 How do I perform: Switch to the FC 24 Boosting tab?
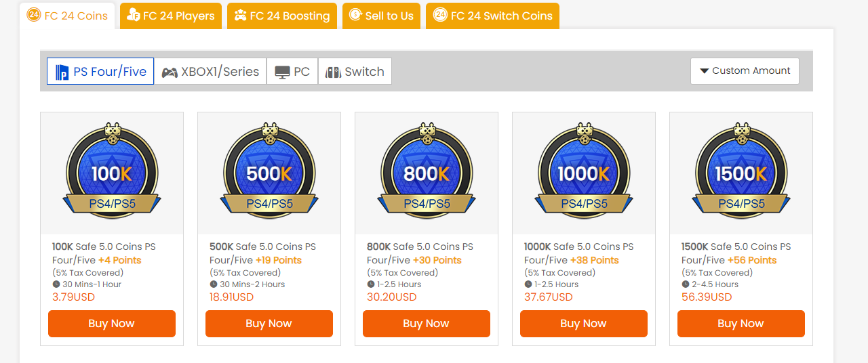click(x=282, y=16)
